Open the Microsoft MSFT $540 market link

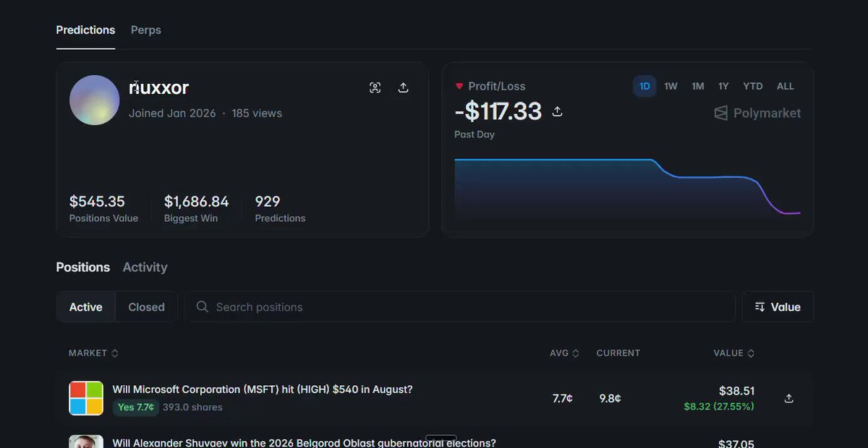pos(263,389)
